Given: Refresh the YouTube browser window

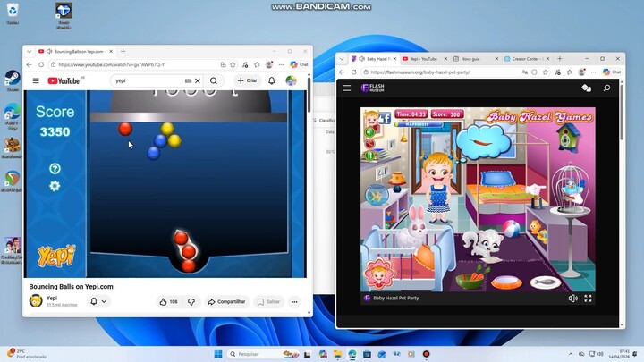Looking at the screenshot, I should tap(41, 65).
